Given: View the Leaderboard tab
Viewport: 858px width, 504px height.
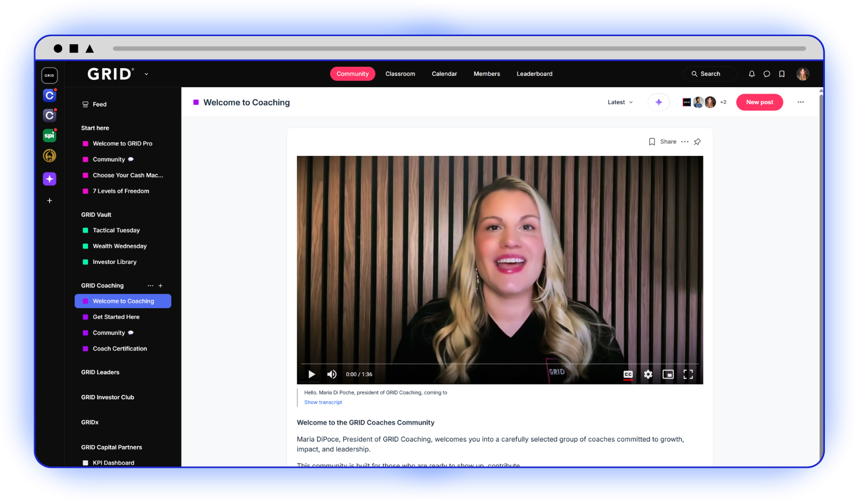Looking at the screenshot, I should [x=534, y=74].
